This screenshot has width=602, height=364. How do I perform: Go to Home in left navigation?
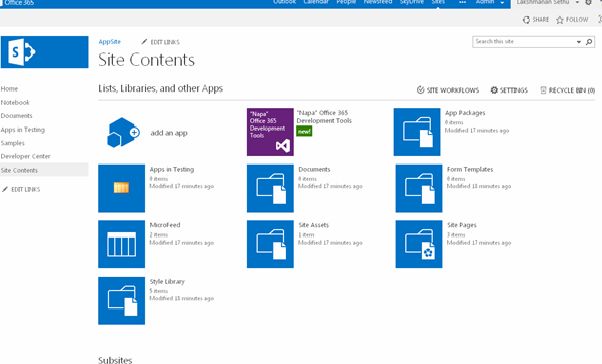[x=9, y=89]
